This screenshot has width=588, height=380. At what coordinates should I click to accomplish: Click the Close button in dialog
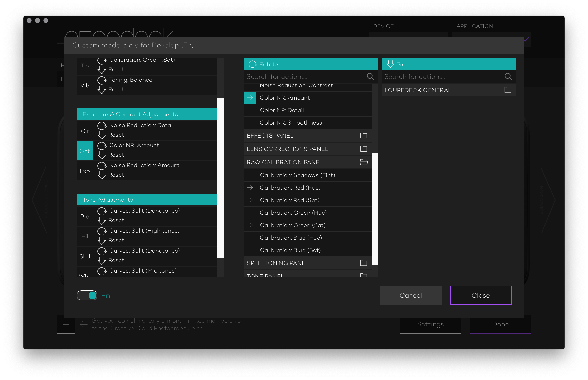(x=481, y=295)
